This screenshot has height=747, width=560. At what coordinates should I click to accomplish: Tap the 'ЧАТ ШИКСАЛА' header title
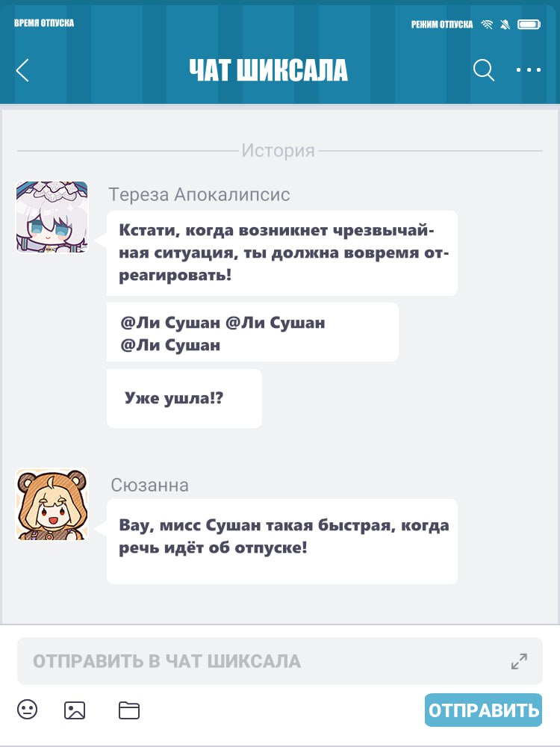coord(269,70)
